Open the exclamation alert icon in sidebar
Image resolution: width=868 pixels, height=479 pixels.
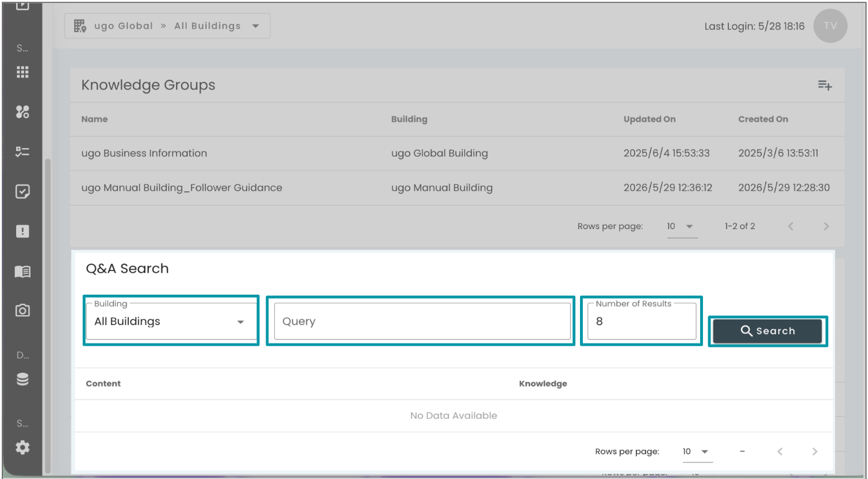(x=22, y=231)
